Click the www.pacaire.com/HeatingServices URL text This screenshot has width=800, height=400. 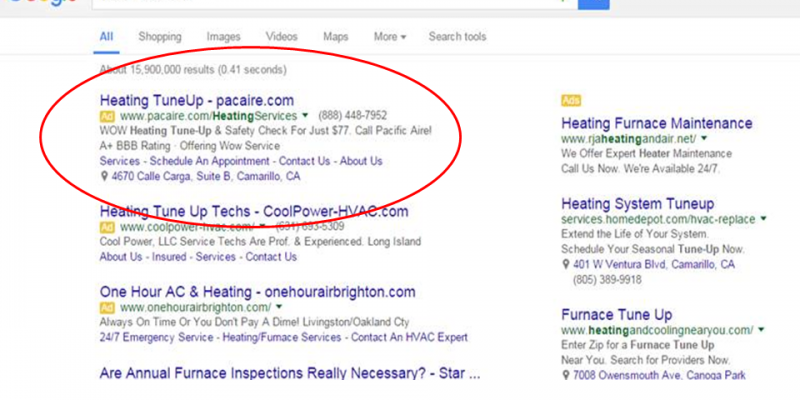[x=208, y=116]
